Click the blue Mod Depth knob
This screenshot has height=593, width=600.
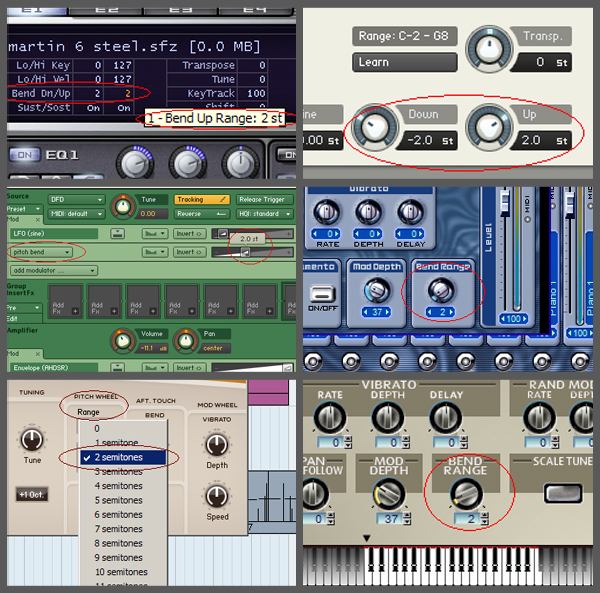click(x=377, y=290)
